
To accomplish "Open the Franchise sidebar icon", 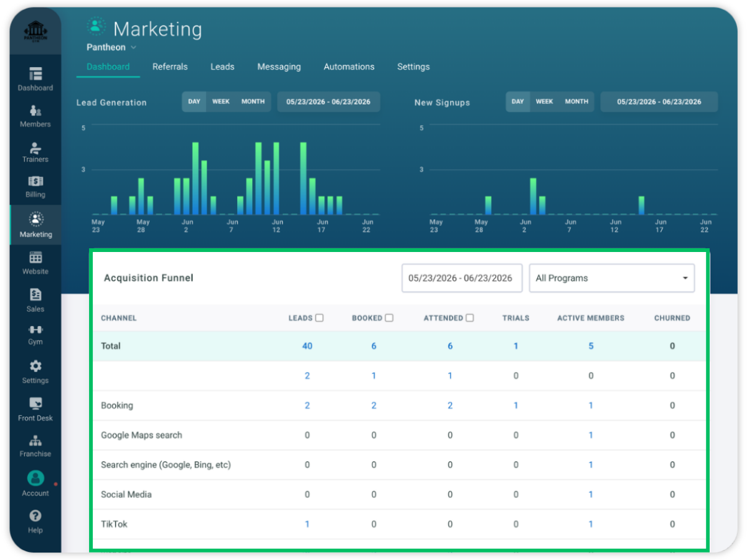I will tap(35, 441).
